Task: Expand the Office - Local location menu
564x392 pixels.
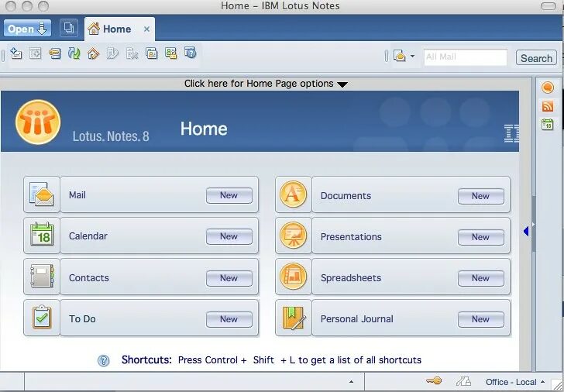Action: click(x=515, y=382)
